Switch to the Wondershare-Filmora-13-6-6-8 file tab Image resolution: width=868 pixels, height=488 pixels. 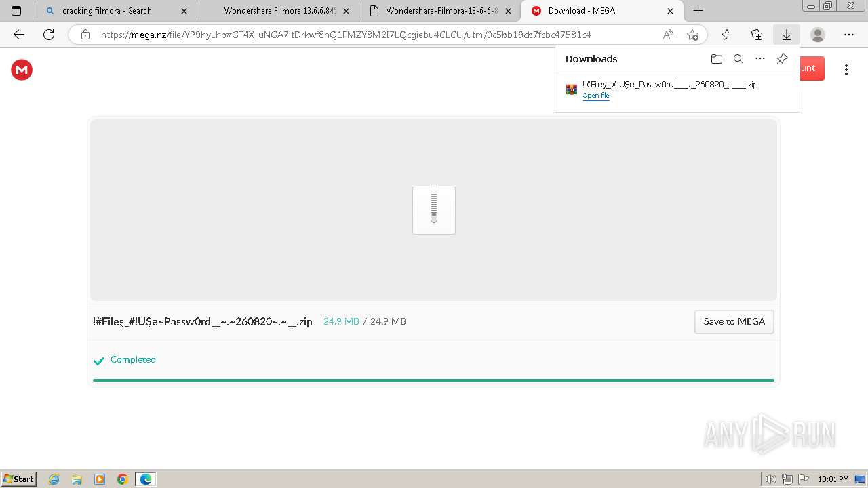441,11
